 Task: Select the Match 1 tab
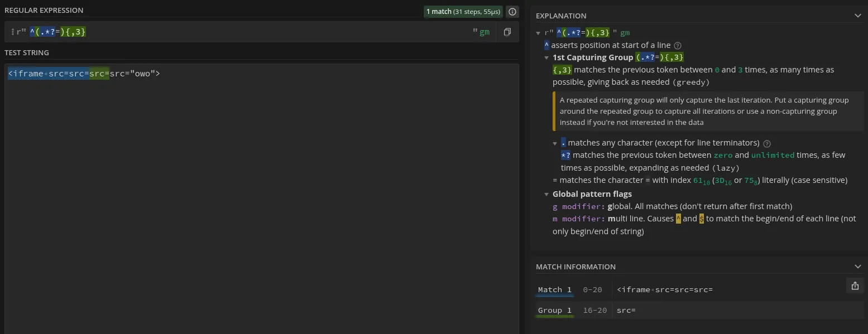coord(553,289)
